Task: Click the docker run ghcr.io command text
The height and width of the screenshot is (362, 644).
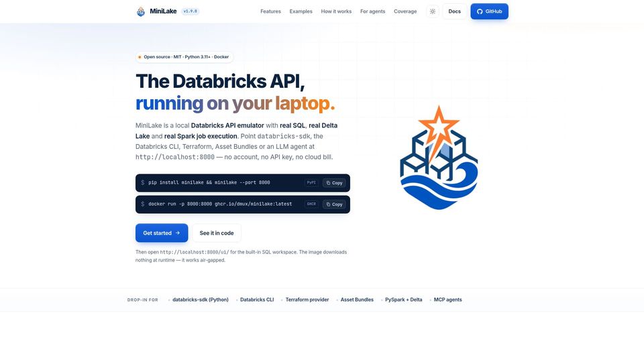Action: point(220,204)
